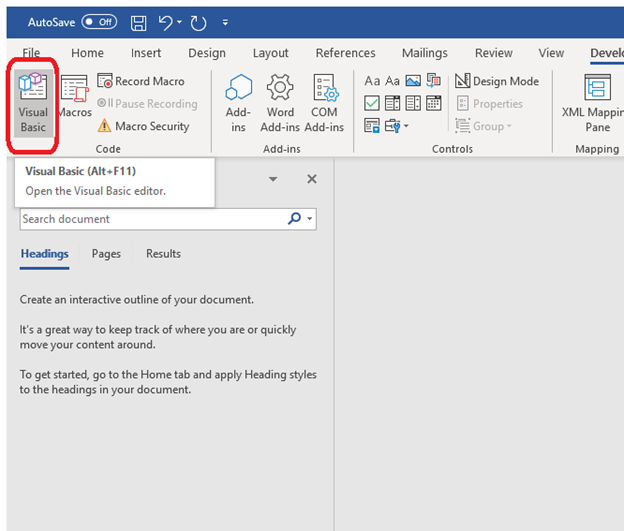Switch to the Mailings tab
This screenshot has width=624, height=531.
(x=425, y=53)
